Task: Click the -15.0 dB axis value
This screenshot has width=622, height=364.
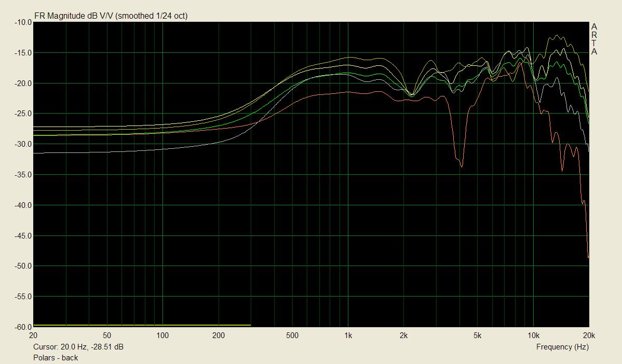Action: 23,53
